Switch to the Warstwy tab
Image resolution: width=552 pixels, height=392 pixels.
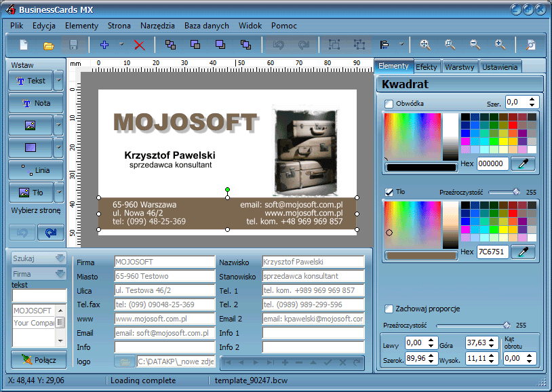point(459,67)
